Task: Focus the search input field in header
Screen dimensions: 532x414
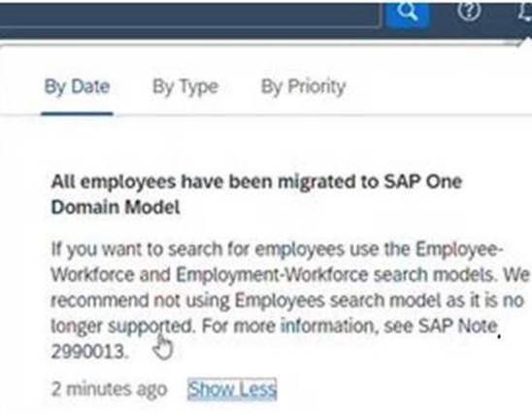Action: click(189, 15)
